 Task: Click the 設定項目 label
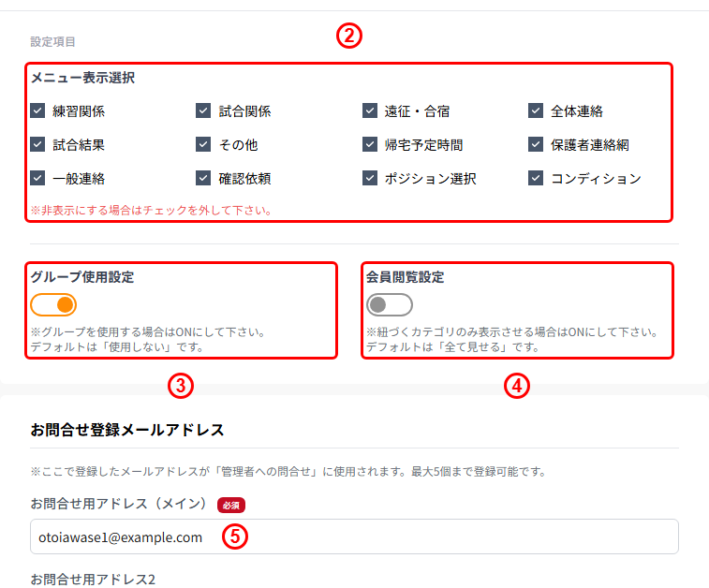(x=52, y=42)
